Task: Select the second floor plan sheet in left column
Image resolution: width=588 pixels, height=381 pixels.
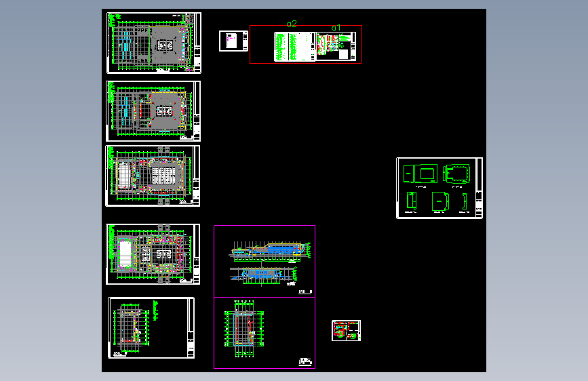Action: click(153, 111)
